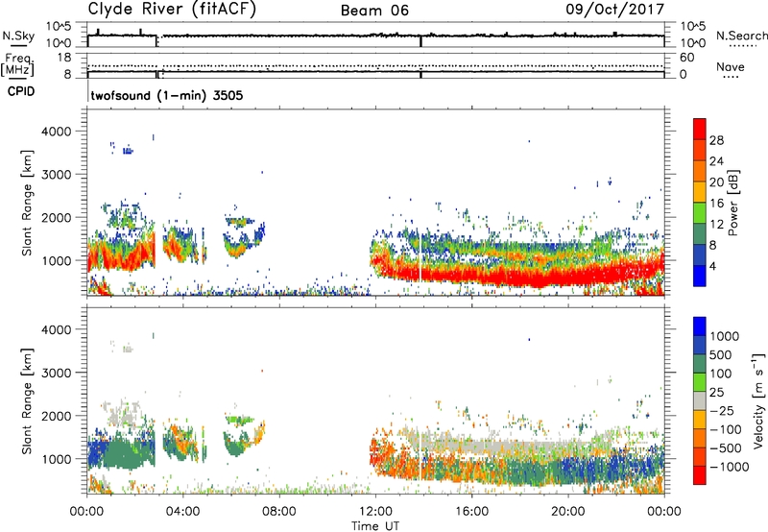Click the 28 label on power colorbar
The height and width of the screenshot is (532, 768).
pos(716,140)
